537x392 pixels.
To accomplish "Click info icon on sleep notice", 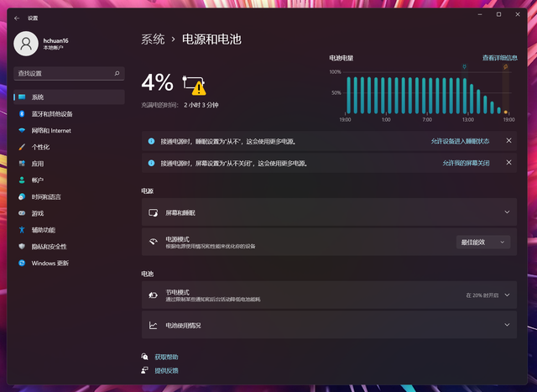I will (x=151, y=141).
